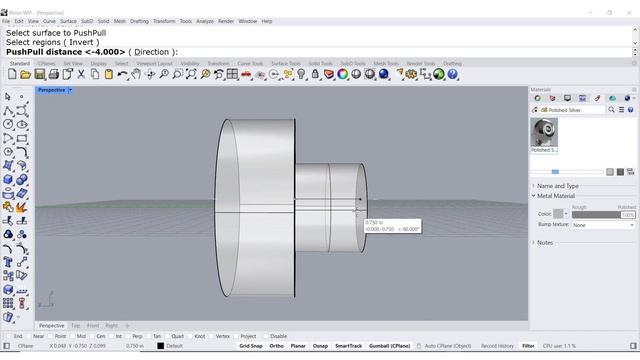Open a file with the folder icon
Viewport: 640px width, 360px height.
pyautogui.click(x=26, y=74)
